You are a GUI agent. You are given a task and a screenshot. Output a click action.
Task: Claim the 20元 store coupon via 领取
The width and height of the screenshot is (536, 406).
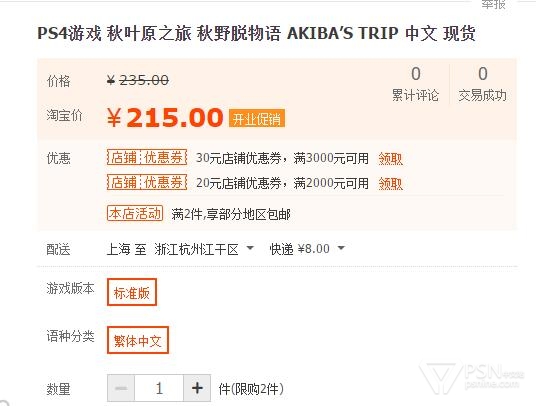coord(390,184)
